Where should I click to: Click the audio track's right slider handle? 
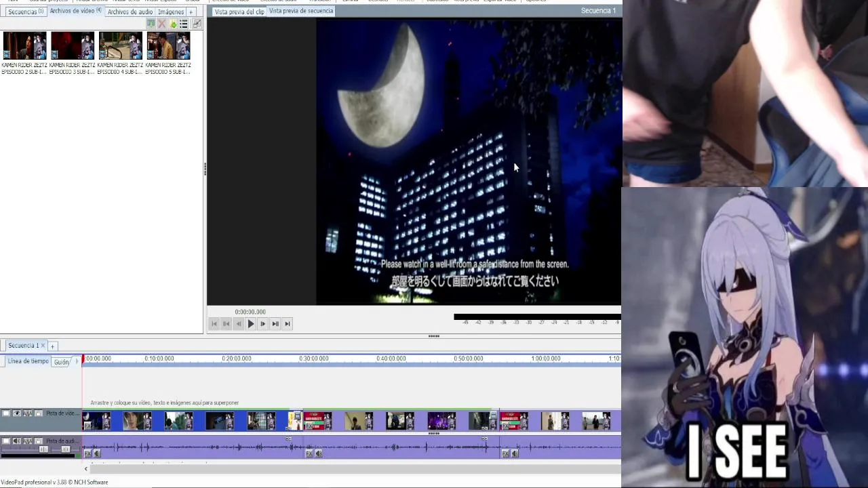pos(66,449)
